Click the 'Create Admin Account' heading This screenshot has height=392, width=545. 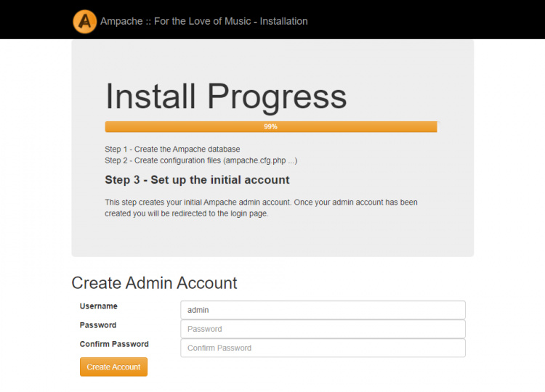pyautogui.click(x=154, y=282)
